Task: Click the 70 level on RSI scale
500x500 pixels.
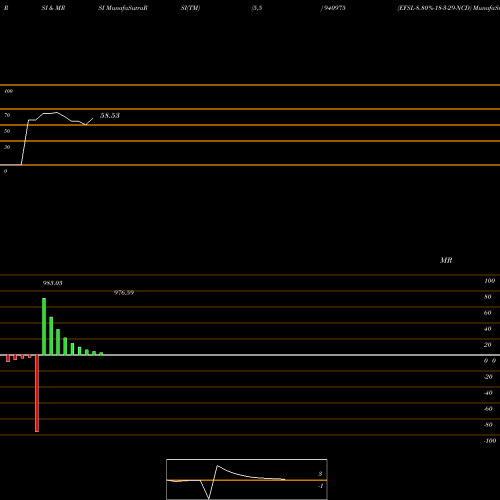Action: click(x=7, y=115)
